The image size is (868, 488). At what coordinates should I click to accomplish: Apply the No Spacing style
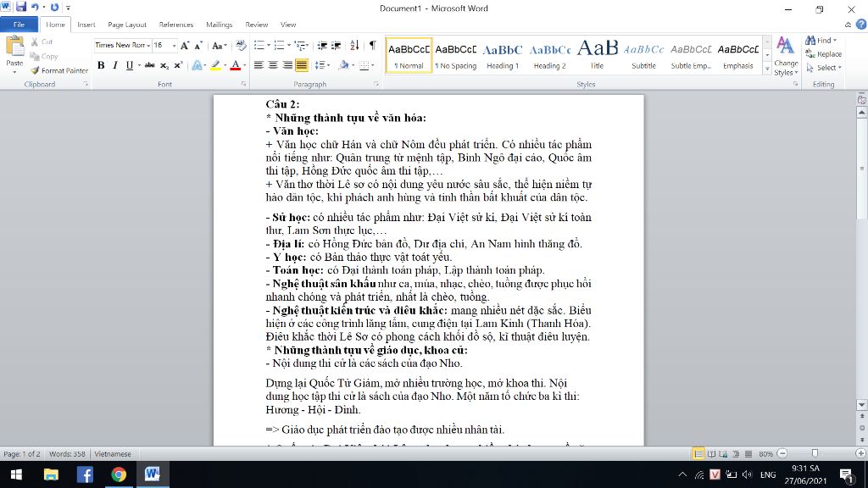coord(455,55)
